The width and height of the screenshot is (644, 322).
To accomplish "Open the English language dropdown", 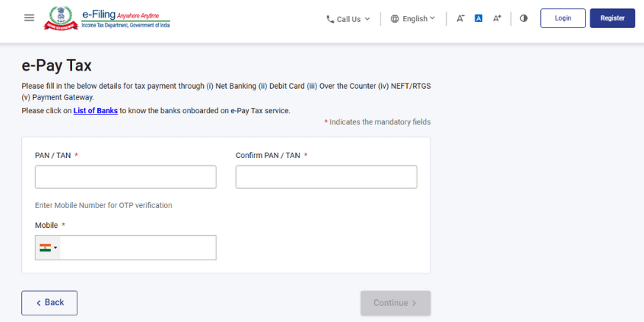I will (413, 19).
